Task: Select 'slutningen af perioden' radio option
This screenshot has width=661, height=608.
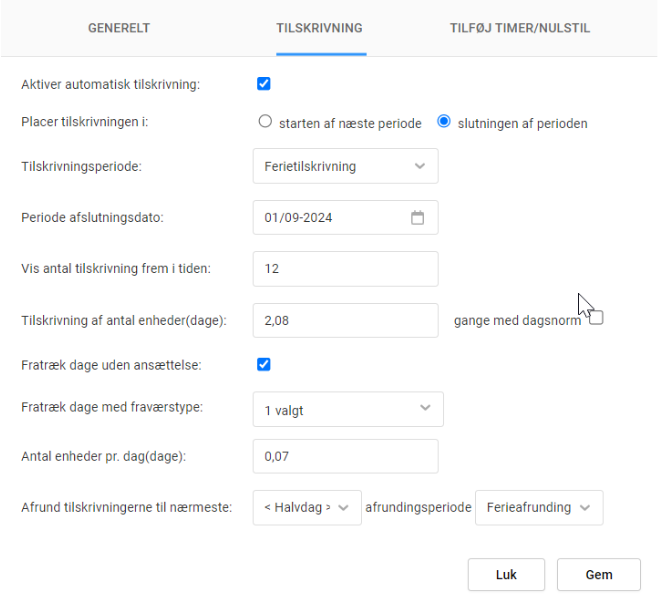Action: click(444, 122)
